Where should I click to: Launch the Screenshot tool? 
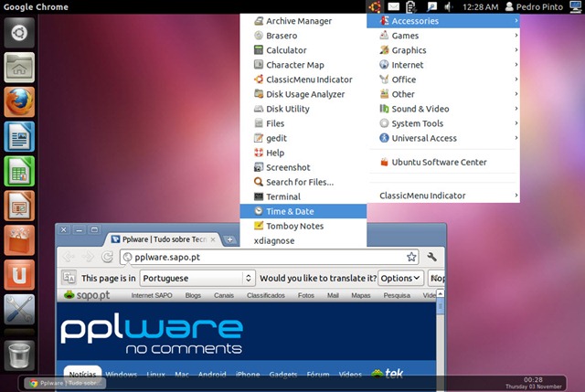tap(303, 167)
